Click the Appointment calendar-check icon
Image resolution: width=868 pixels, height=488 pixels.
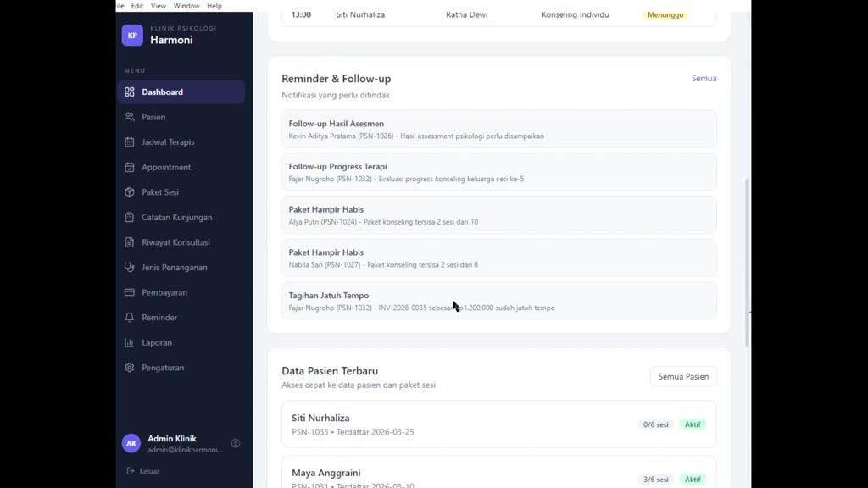130,167
